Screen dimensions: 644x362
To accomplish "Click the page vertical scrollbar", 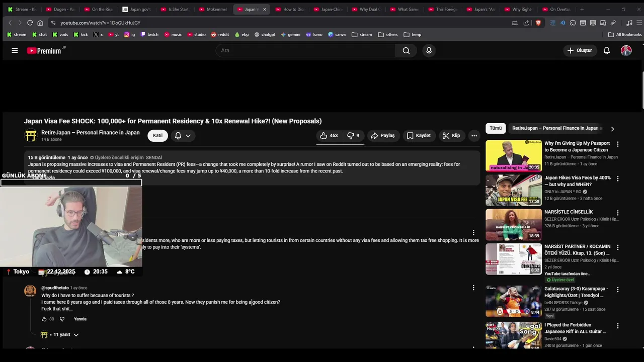I will tap(642, 90).
